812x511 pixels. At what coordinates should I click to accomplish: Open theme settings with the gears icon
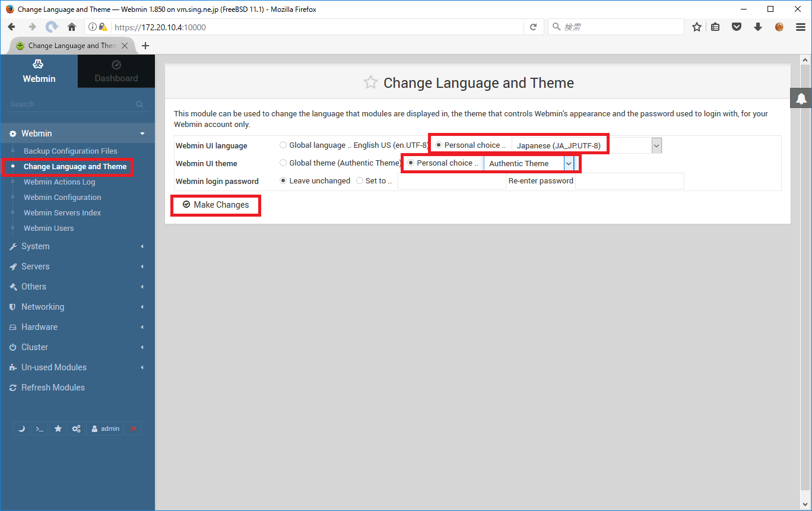[x=76, y=429]
